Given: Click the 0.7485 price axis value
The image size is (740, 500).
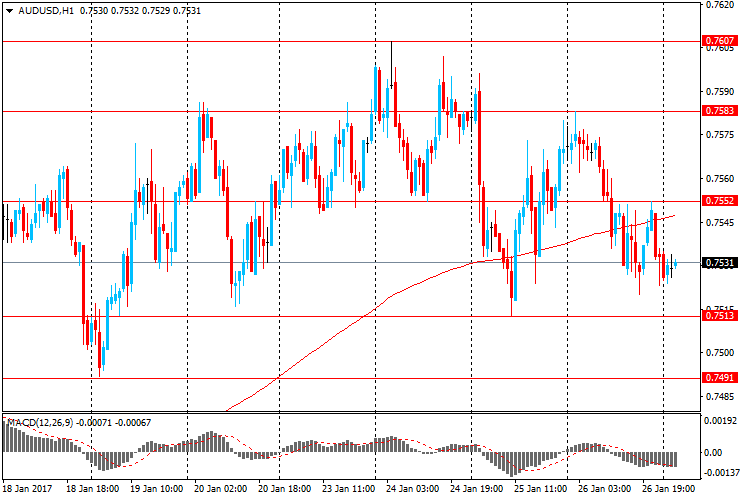Looking at the screenshot, I should pos(720,396).
